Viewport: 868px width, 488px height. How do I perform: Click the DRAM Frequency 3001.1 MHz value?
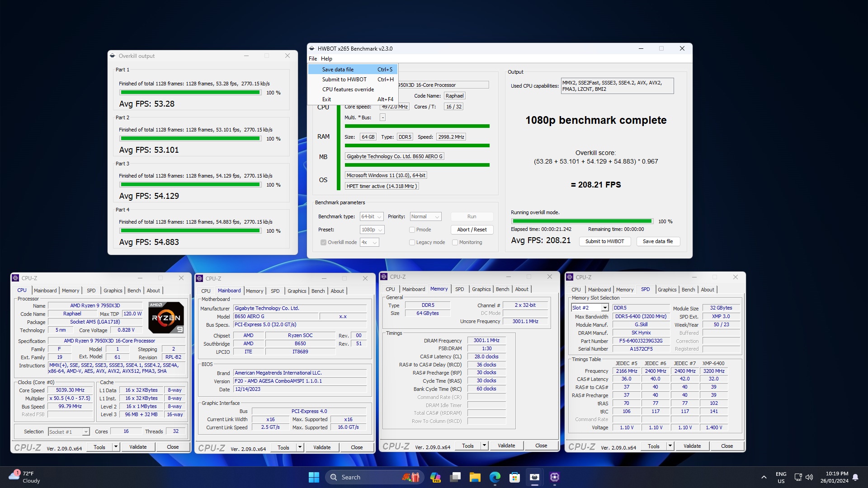486,341
